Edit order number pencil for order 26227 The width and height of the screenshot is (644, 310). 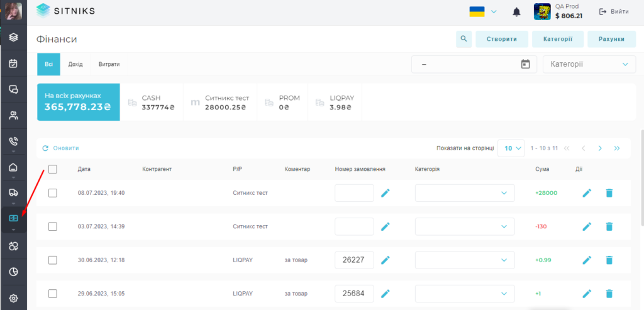[x=385, y=260]
